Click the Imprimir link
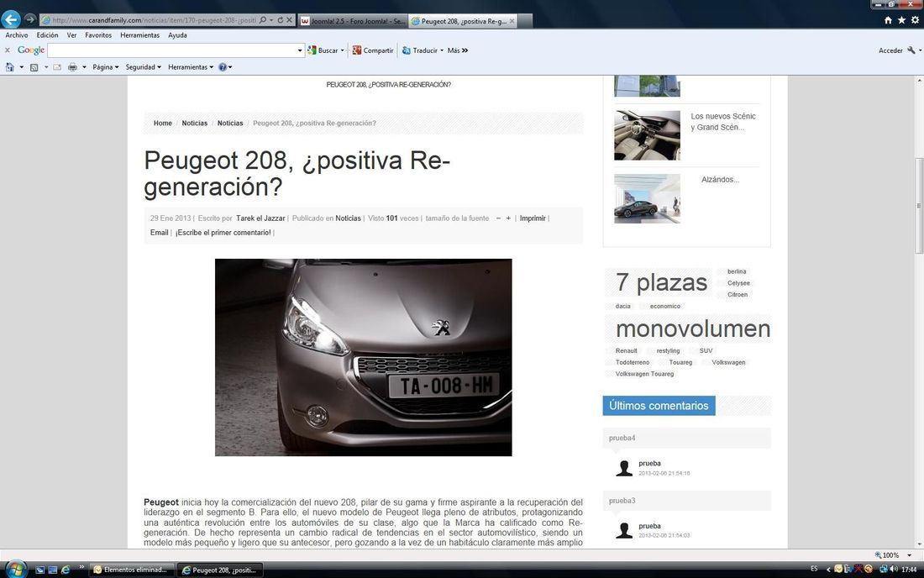 point(533,218)
